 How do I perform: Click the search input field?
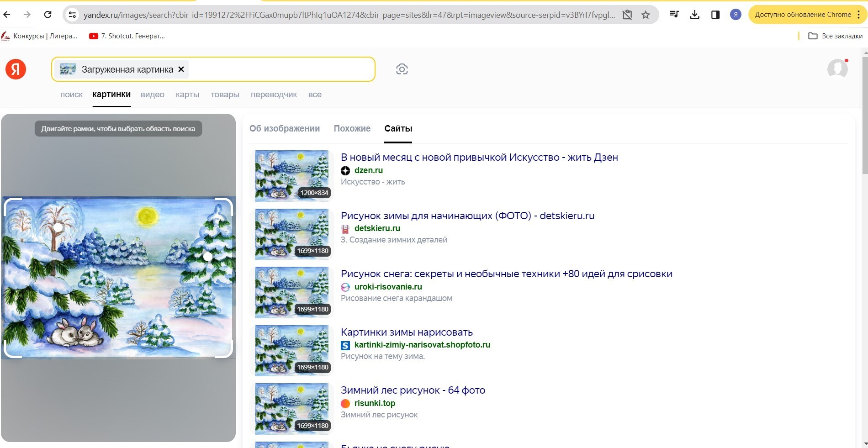pos(281,69)
